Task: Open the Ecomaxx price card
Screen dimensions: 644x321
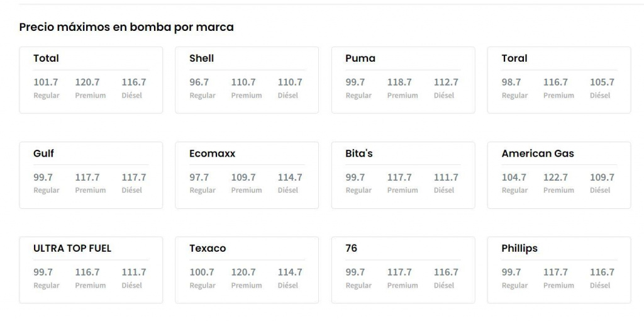Action: tap(213, 154)
